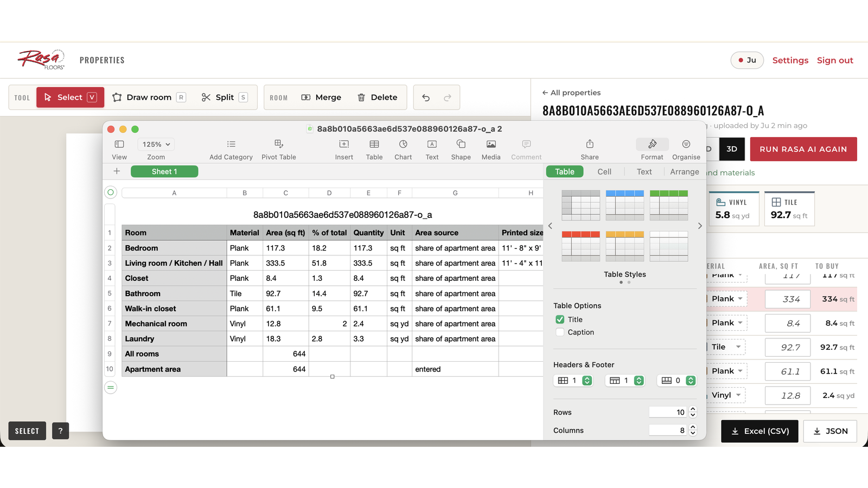This screenshot has height=488, width=868.
Task: Open the Chart menu icon
Action: (403, 144)
